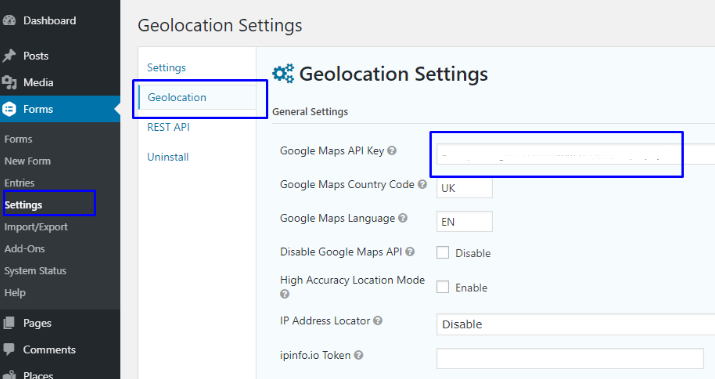
Task: Click the Comments speech bubble icon
Action: click(x=9, y=349)
